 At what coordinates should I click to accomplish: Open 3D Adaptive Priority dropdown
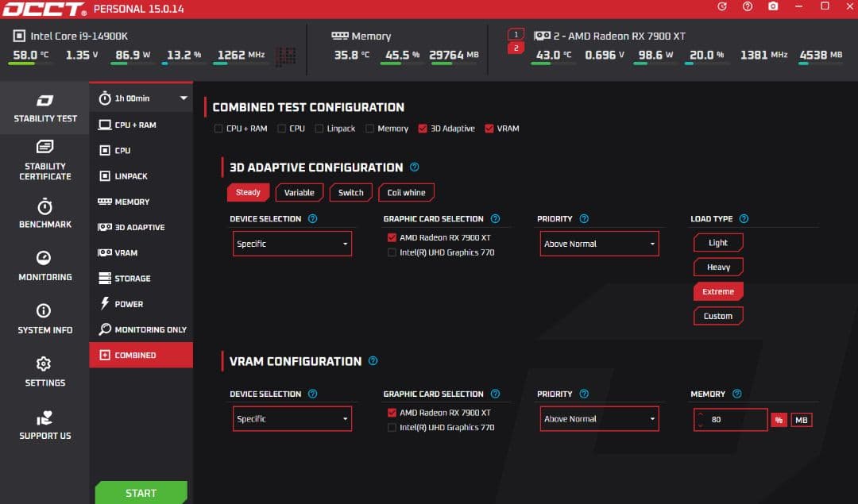pos(599,244)
